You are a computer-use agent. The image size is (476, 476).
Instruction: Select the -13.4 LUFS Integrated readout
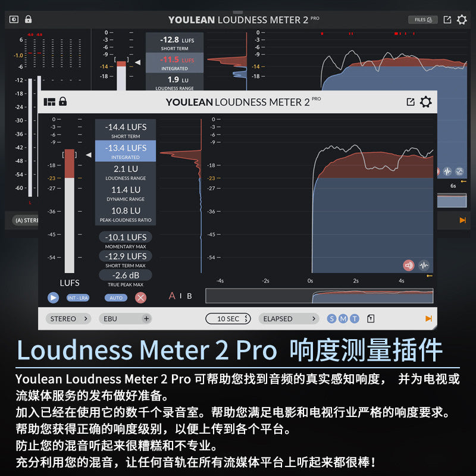(x=126, y=151)
